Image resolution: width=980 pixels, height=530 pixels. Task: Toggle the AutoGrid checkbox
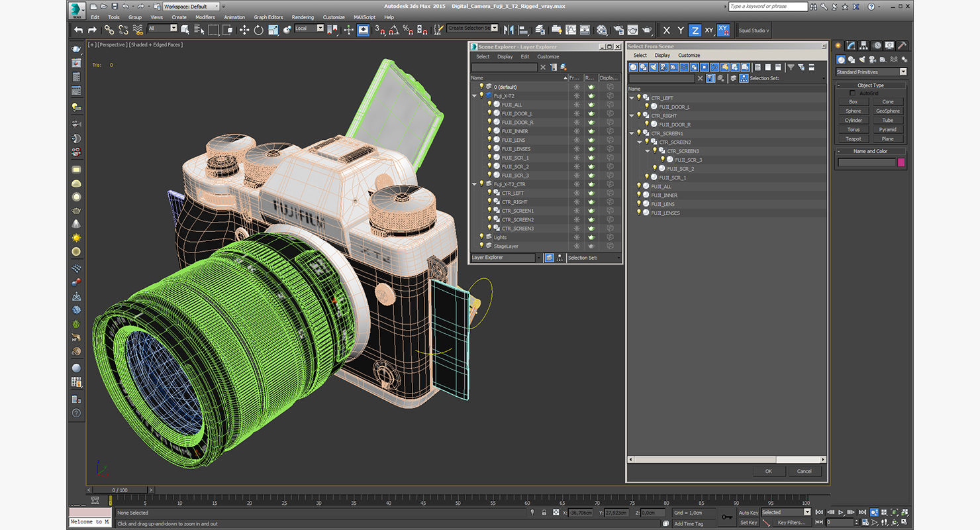852,93
